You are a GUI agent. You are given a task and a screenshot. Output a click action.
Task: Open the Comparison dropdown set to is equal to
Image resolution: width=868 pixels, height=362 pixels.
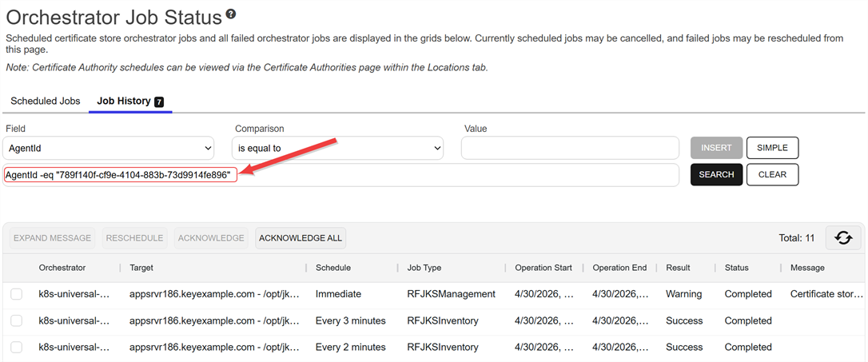[337, 149]
